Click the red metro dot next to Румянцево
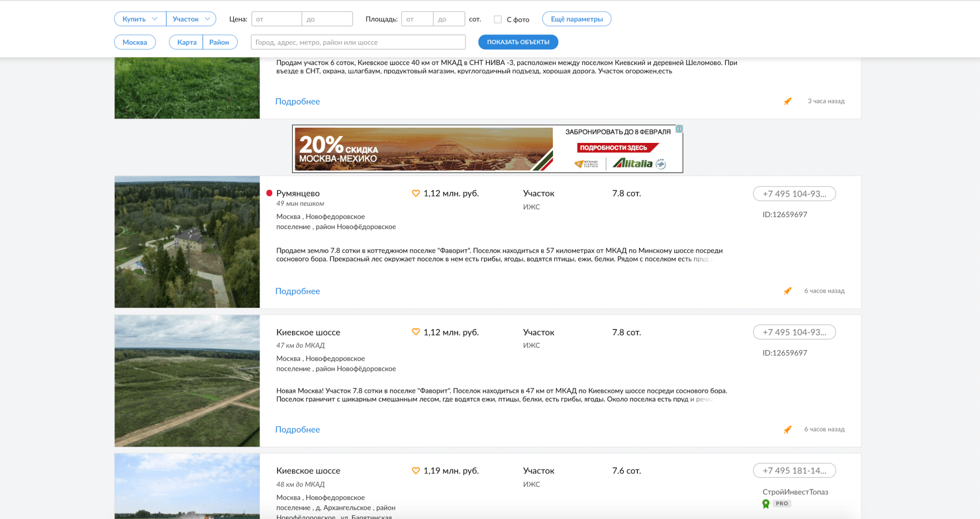 coord(269,193)
